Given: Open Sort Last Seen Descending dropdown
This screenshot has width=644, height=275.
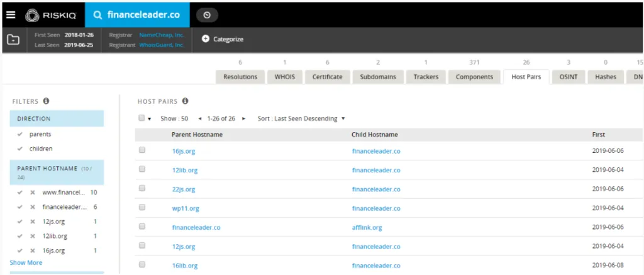Looking at the screenshot, I should [301, 118].
